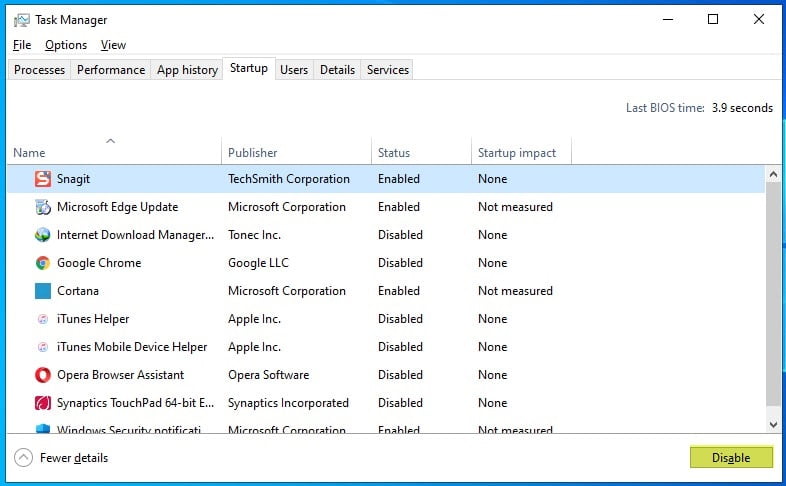Click the Google Chrome icon

(43, 263)
